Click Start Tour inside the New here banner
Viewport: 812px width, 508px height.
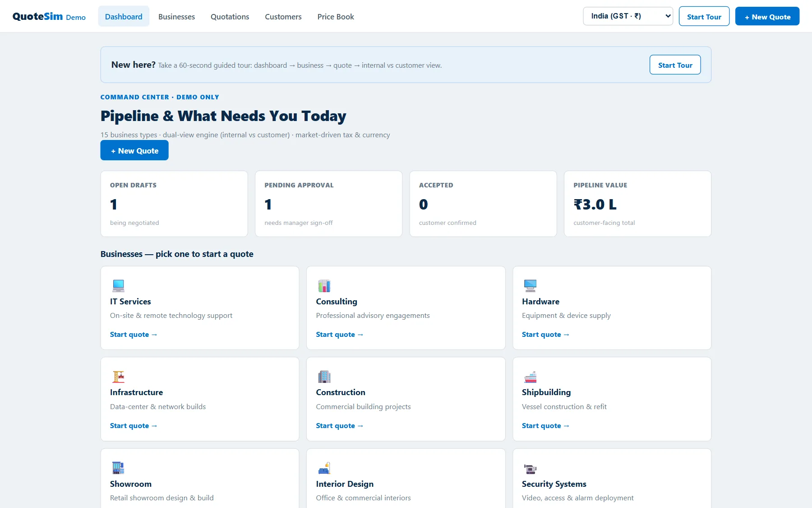pos(675,65)
